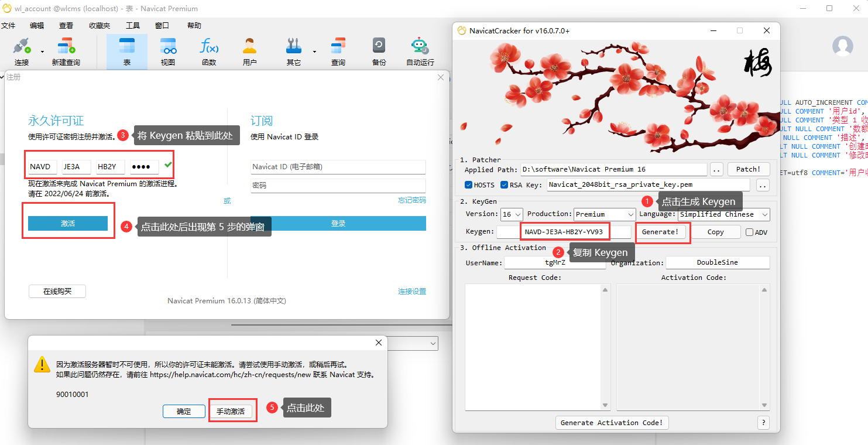Click the 其它 (Others) tools icon
This screenshot has width=868, height=445.
click(x=294, y=51)
